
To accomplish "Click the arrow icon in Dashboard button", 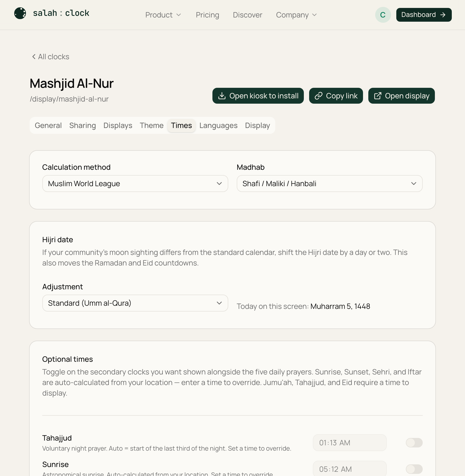I will tap(443, 15).
